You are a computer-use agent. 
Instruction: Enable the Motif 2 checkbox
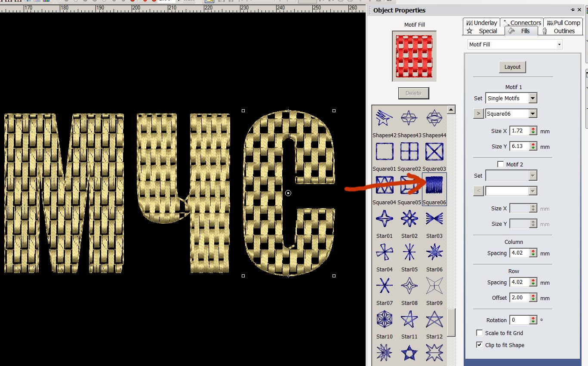(500, 164)
